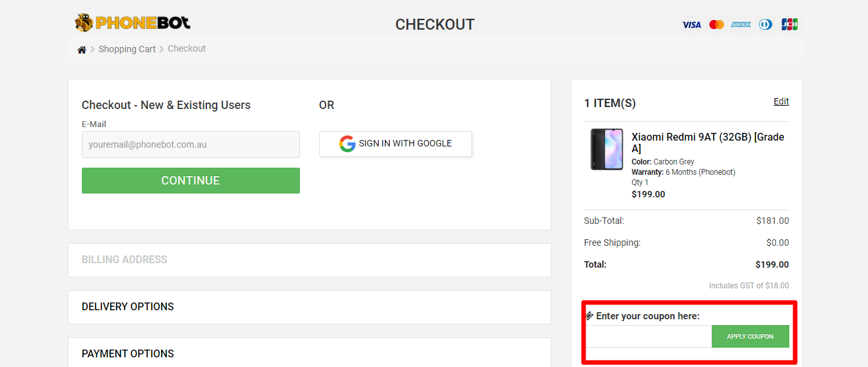Select the Mastercard payment icon
The height and width of the screenshot is (367, 868).
[716, 25]
